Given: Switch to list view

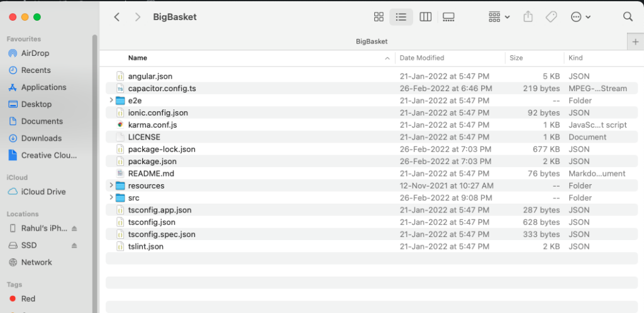Looking at the screenshot, I should pyautogui.click(x=401, y=17).
